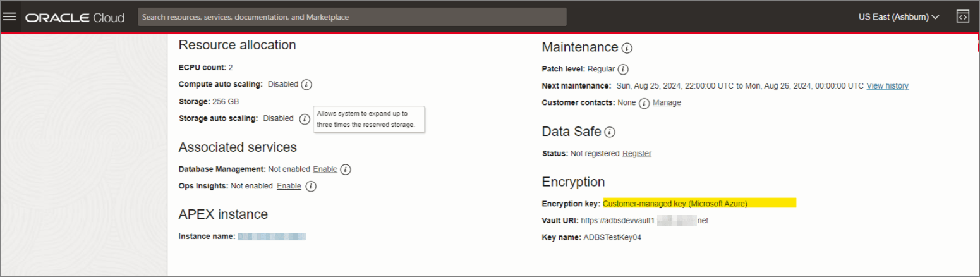Click the Storage auto scaling info icon
This screenshot has width=980, height=277.
click(x=304, y=119)
